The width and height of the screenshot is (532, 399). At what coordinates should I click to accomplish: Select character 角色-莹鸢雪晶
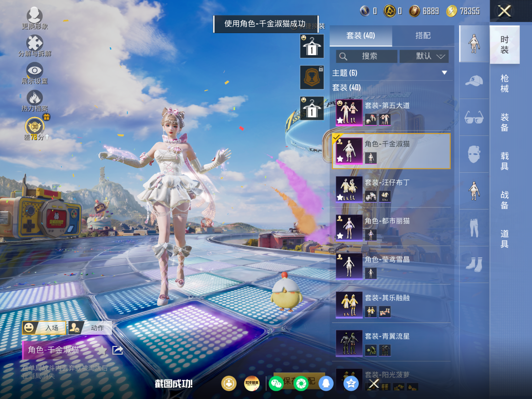click(391, 267)
